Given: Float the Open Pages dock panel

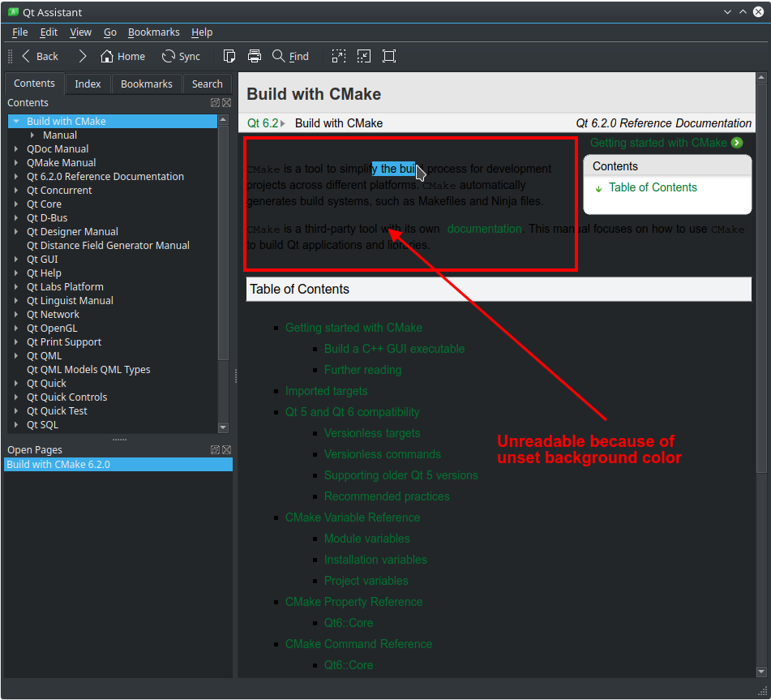Looking at the screenshot, I should [x=215, y=449].
